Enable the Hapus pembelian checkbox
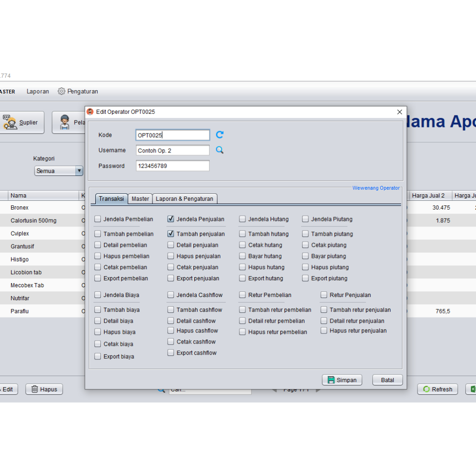Screen dimensions: 476x476 pyautogui.click(x=98, y=256)
